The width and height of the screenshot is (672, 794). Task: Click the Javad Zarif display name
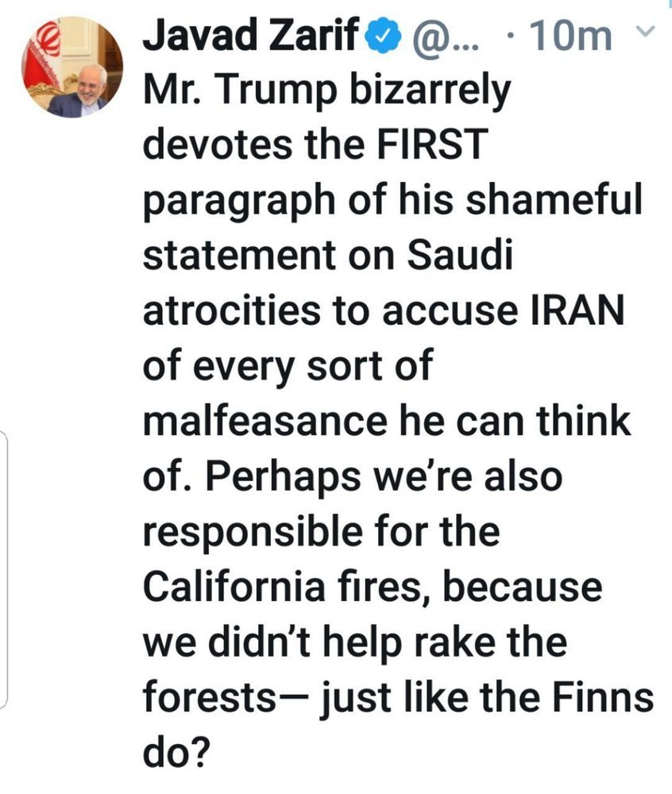click(251, 35)
